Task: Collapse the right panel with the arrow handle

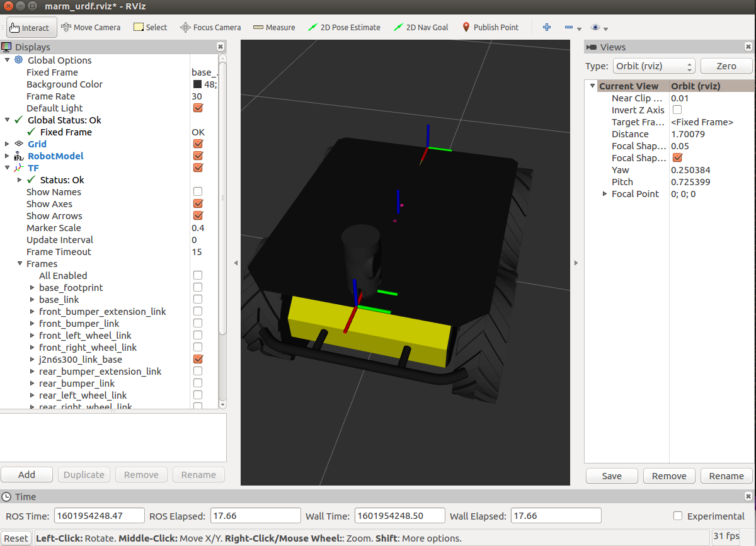Action: coord(576,263)
